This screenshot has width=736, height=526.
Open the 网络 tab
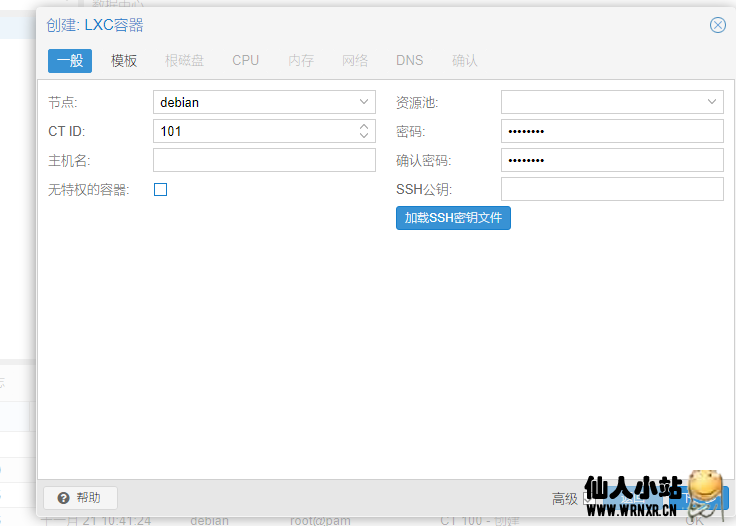(x=355, y=61)
